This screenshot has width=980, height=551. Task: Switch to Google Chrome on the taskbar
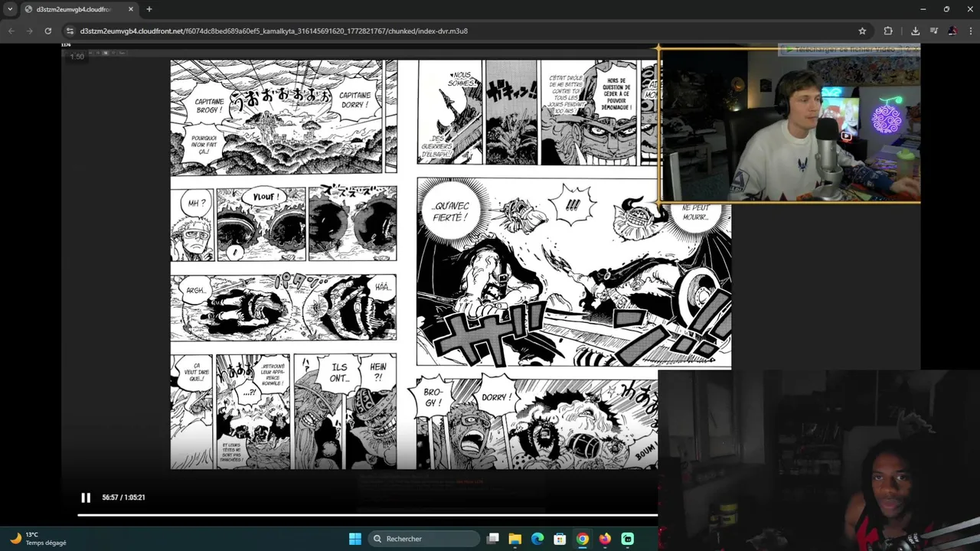point(583,539)
